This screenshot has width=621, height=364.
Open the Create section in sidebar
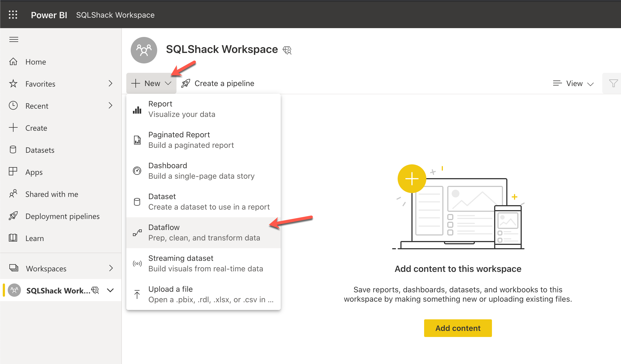point(36,128)
